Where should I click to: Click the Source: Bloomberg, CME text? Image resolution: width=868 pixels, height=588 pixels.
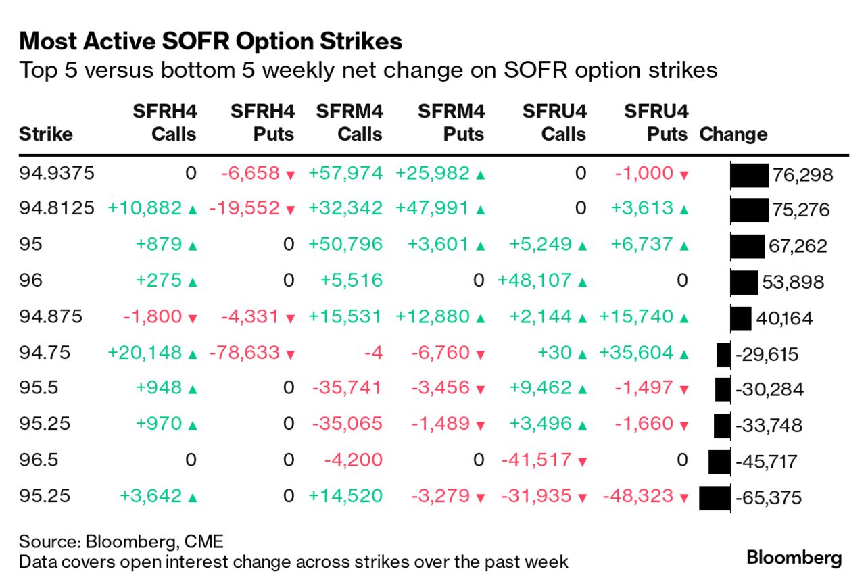(x=121, y=541)
